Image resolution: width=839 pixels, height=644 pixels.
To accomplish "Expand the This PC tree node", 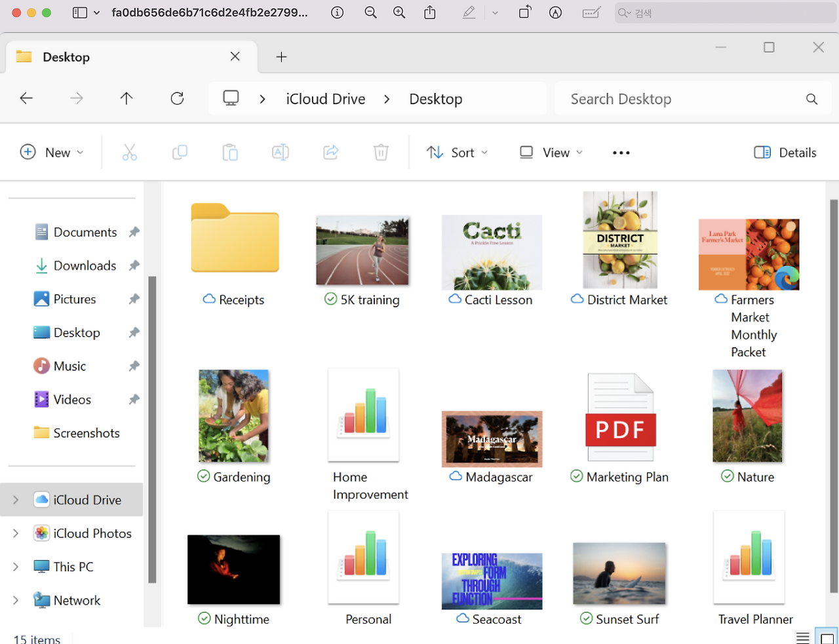I will [16, 567].
